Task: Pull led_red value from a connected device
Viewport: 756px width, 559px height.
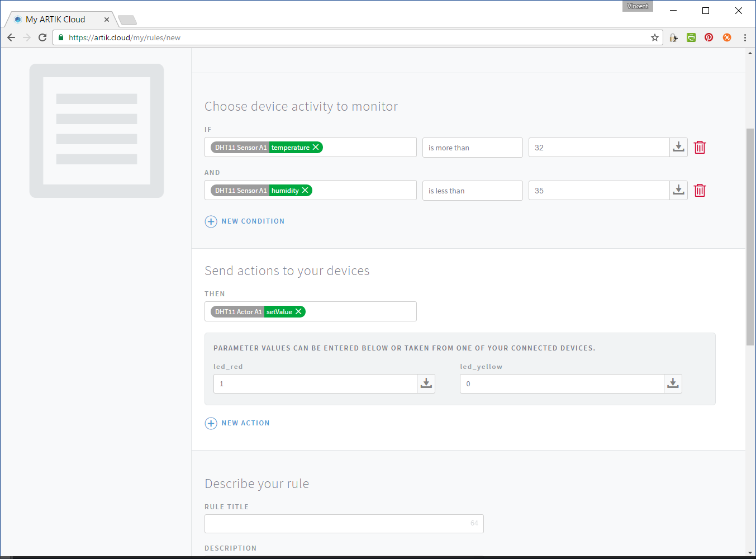Action: (426, 383)
